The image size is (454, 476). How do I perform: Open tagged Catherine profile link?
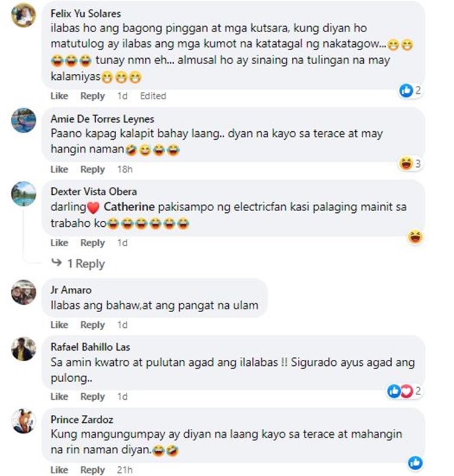(x=129, y=207)
